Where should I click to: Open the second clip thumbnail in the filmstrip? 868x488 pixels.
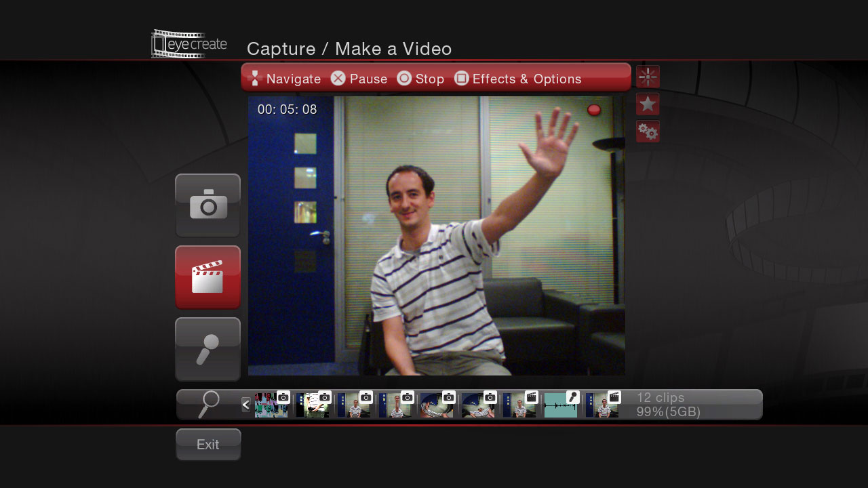[313, 405]
